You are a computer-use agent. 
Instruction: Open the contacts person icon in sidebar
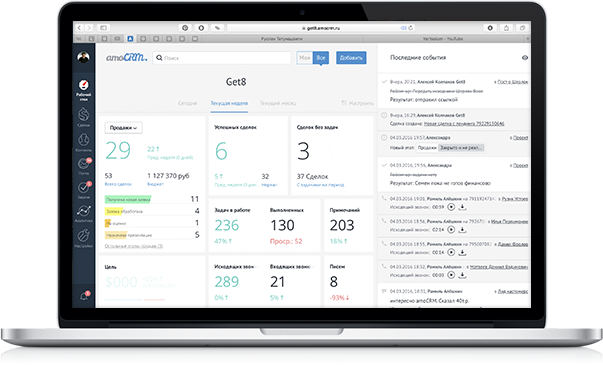coord(83,139)
